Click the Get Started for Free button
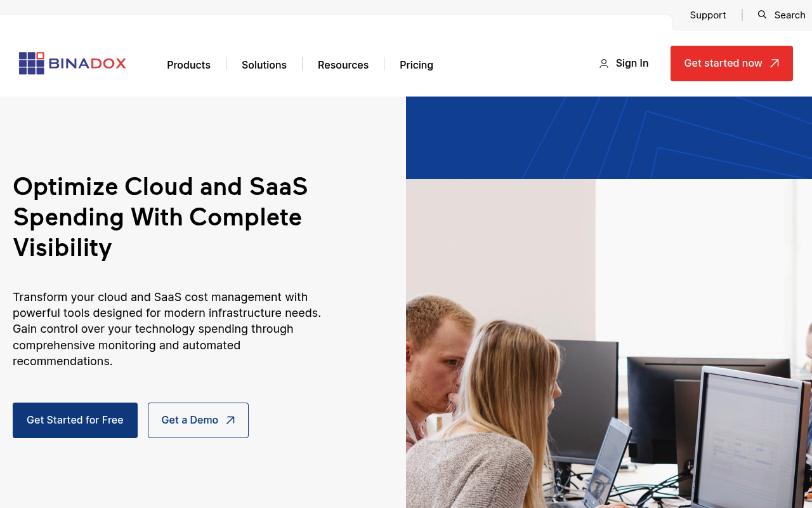Screen dimensions: 812x508 point(75,420)
